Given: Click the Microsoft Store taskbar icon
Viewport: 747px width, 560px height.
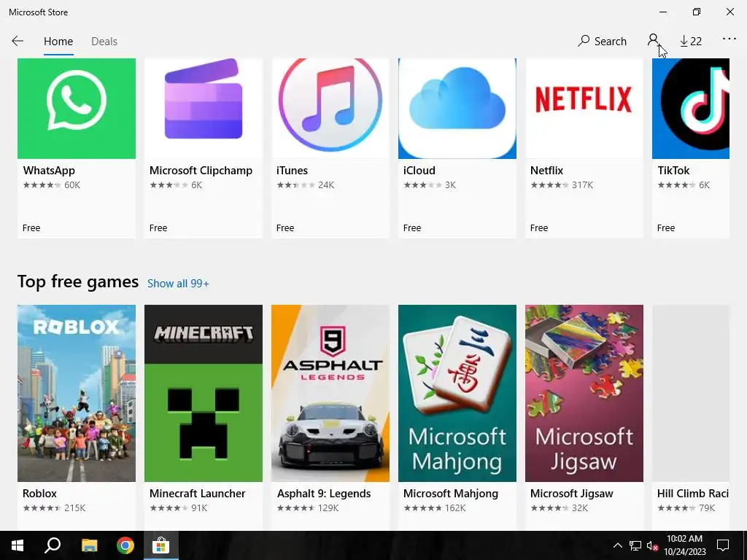Looking at the screenshot, I should coord(161,545).
